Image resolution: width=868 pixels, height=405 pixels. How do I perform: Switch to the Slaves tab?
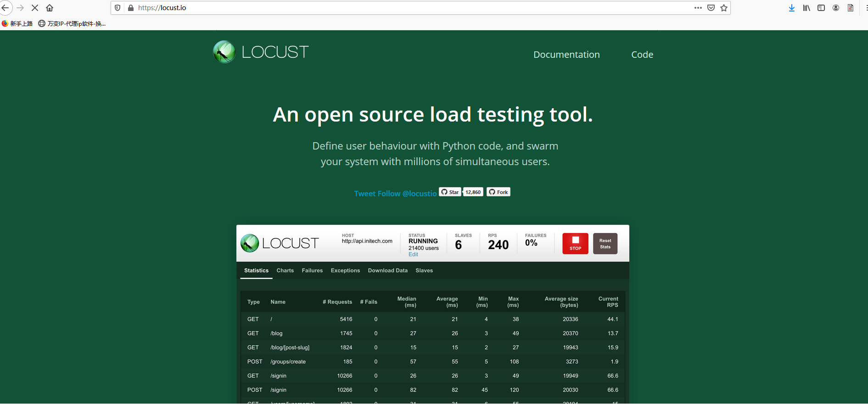click(x=424, y=271)
